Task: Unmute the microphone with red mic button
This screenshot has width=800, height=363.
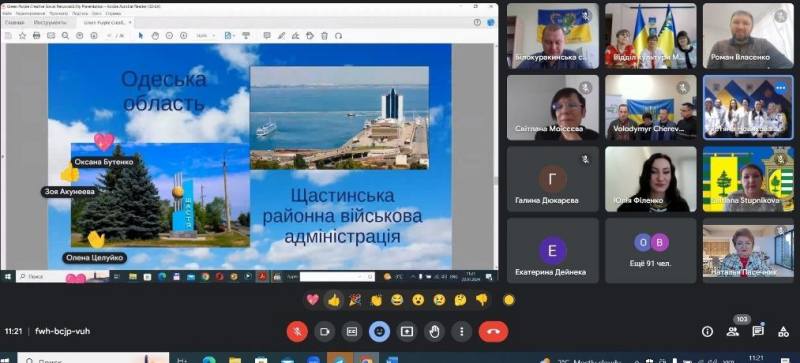Action: (297, 331)
